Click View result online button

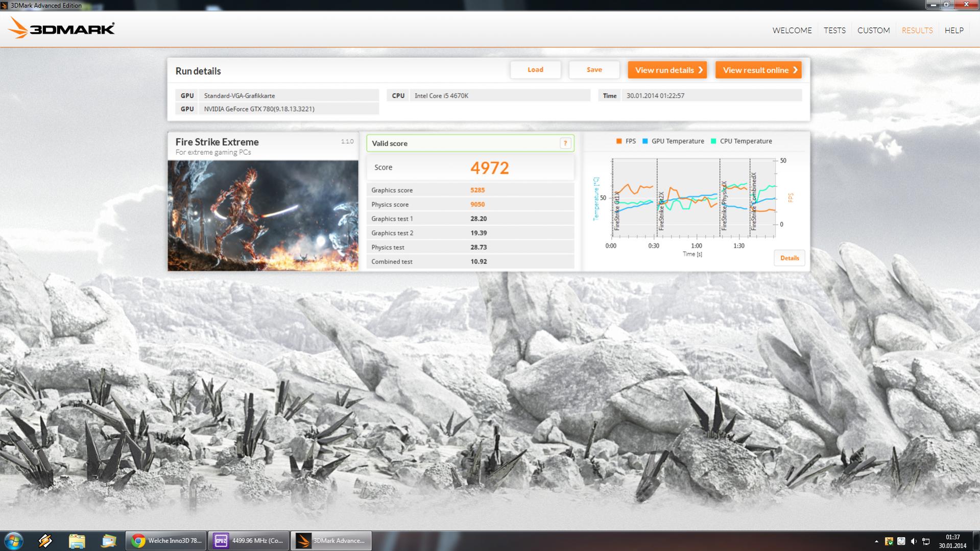point(758,70)
